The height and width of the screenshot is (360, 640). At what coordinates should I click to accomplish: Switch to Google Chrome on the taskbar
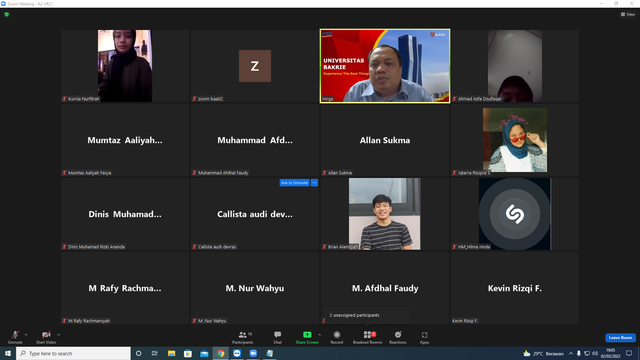(x=220, y=353)
